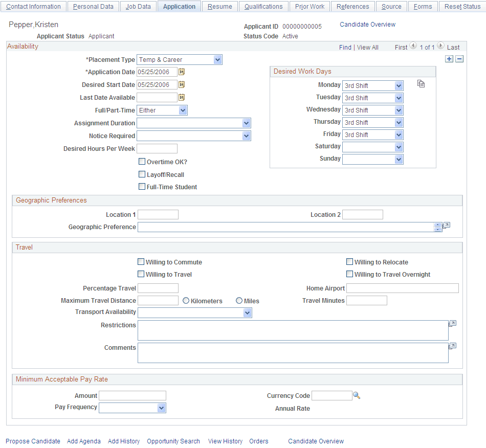Enable the Overtime OK? checkbox

point(142,161)
